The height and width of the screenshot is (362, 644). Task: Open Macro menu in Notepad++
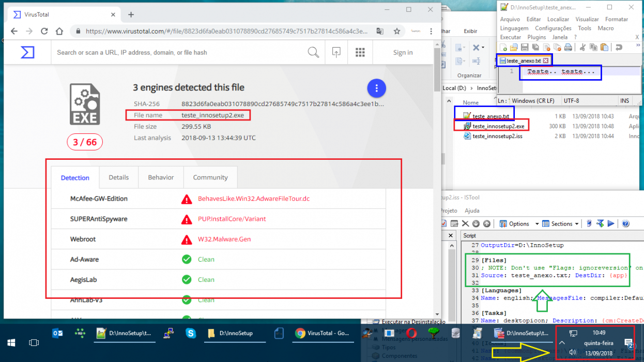pyautogui.click(x=606, y=28)
